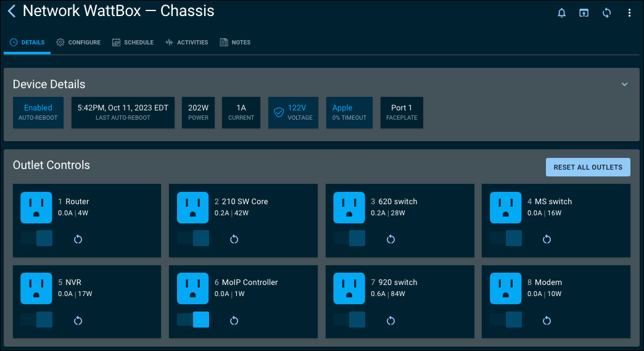Refresh using the sync icon in header
The height and width of the screenshot is (351, 644).
(x=606, y=13)
